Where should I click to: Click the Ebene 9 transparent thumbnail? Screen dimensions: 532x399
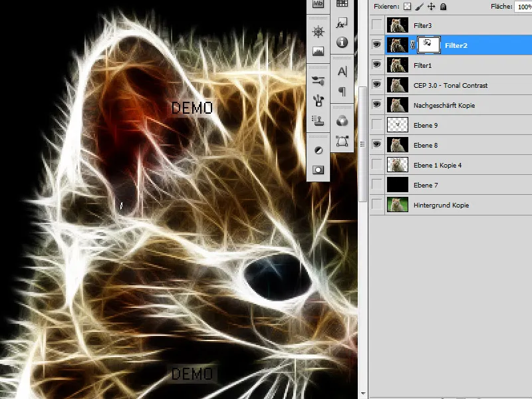(397, 124)
